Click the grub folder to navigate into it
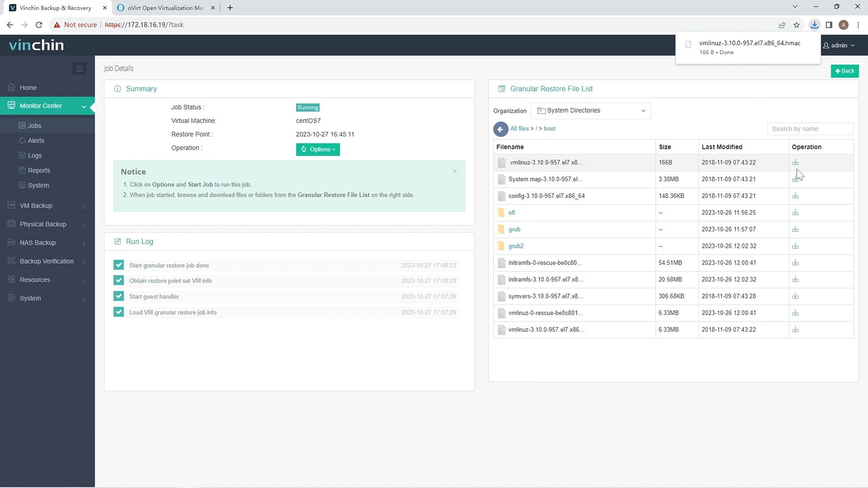868x488 pixels. click(x=514, y=229)
